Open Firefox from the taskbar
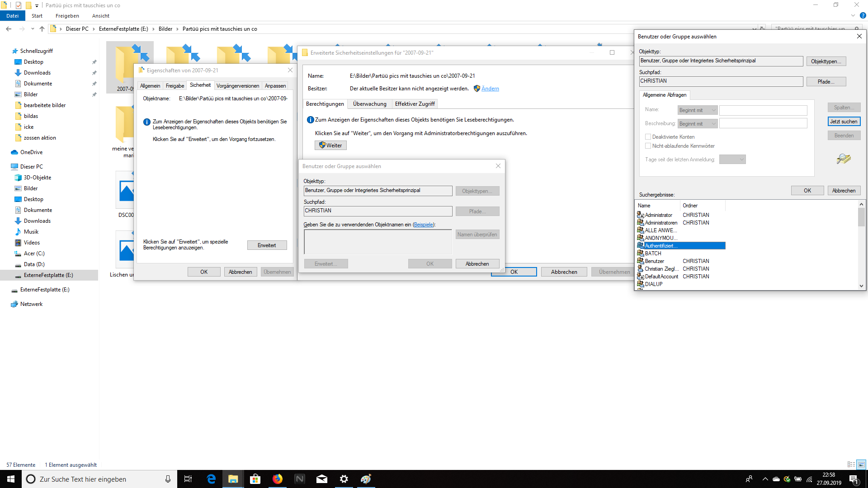The height and width of the screenshot is (488, 868). pyautogui.click(x=278, y=479)
